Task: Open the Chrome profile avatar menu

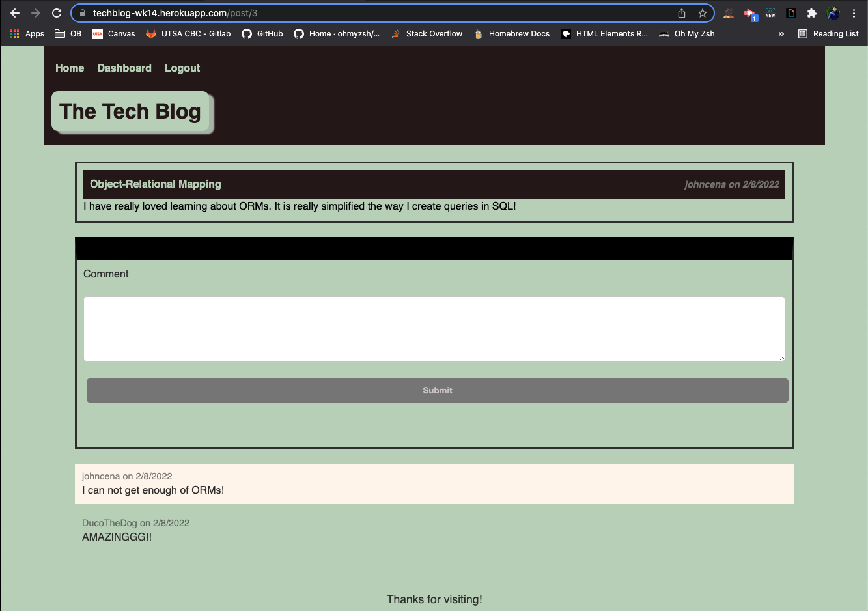Action: [x=833, y=12]
